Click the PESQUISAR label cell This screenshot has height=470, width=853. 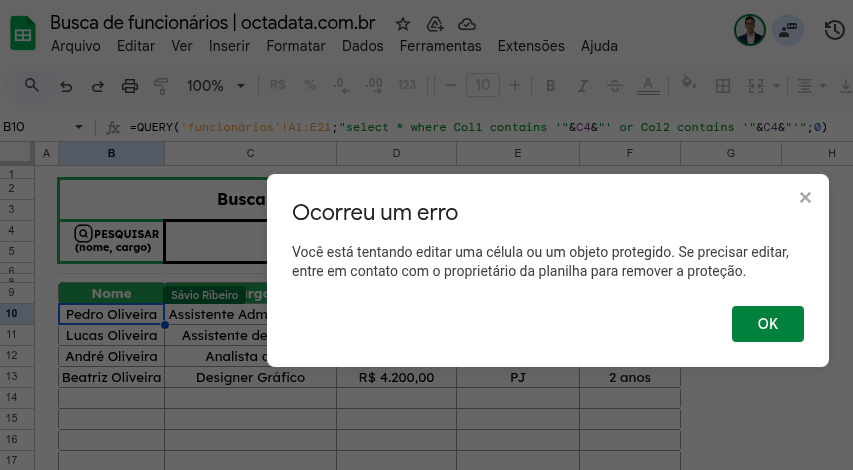point(112,241)
